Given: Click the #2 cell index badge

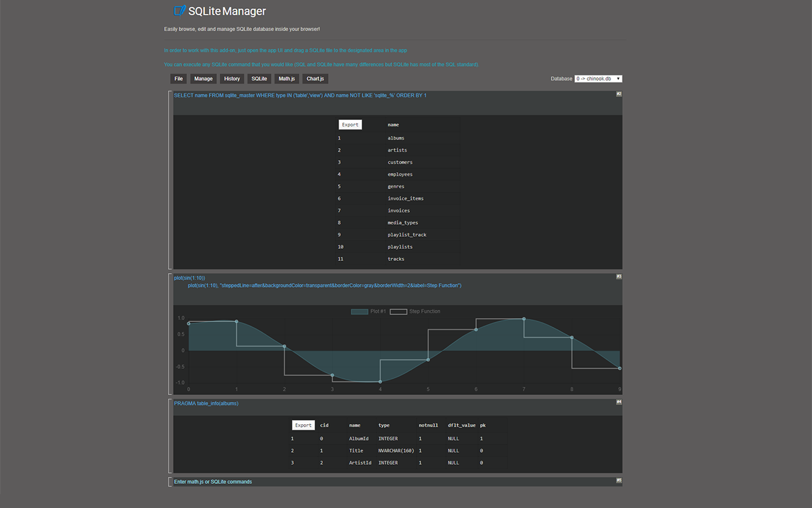Looking at the screenshot, I should [619, 94].
